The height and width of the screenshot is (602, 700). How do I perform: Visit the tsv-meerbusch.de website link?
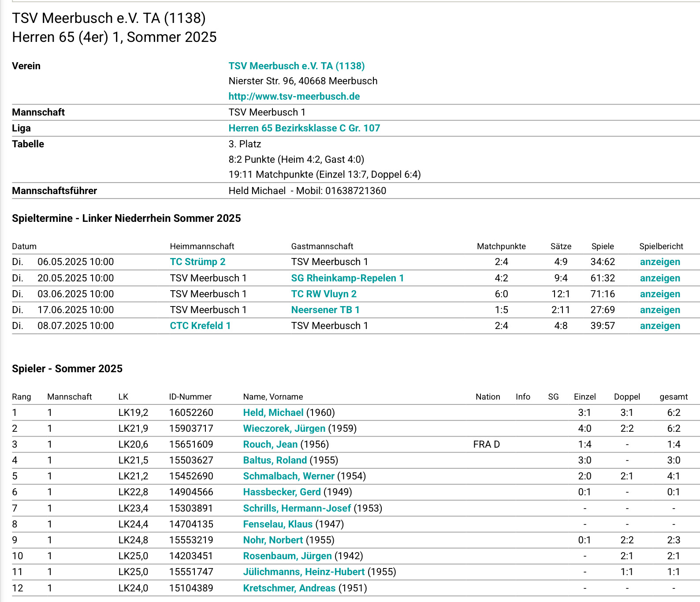tap(294, 97)
